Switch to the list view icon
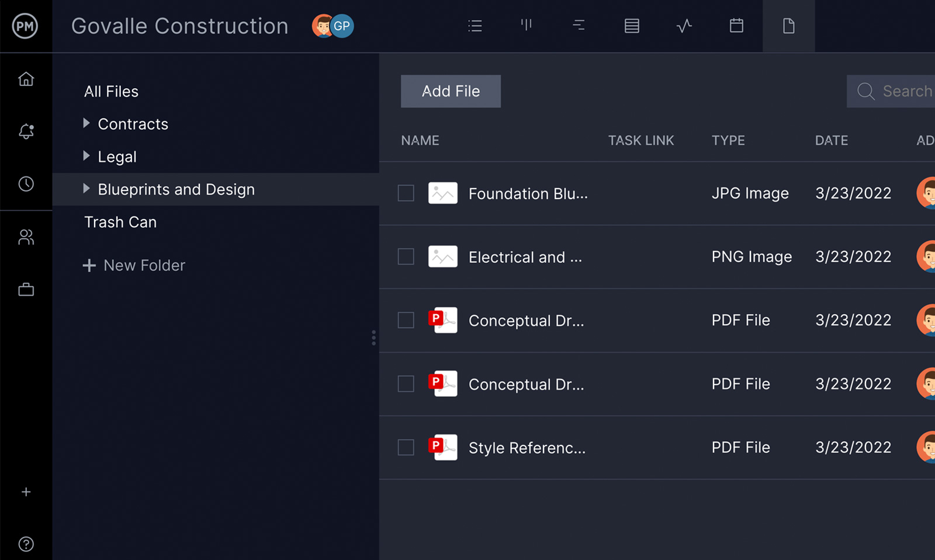The height and width of the screenshot is (560, 935). click(475, 26)
